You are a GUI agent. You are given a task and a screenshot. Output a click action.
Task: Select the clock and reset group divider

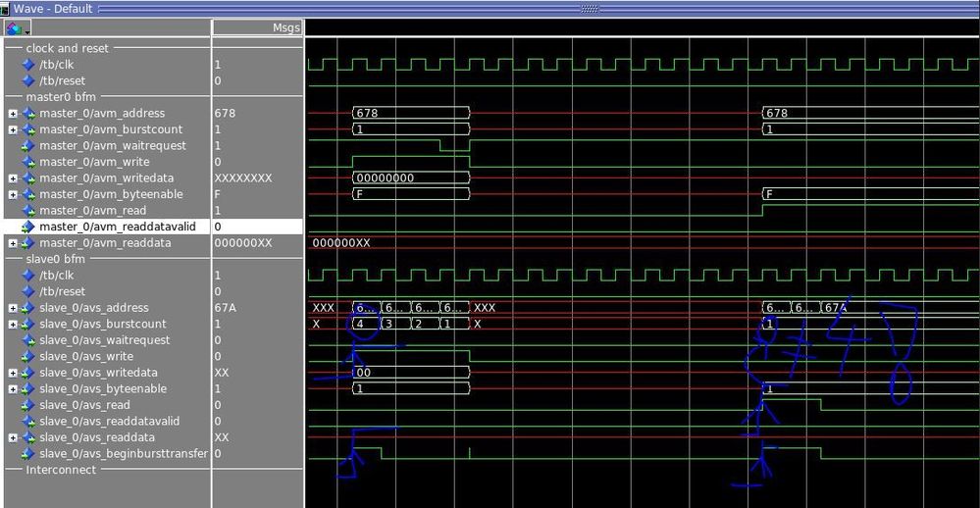click(68, 48)
